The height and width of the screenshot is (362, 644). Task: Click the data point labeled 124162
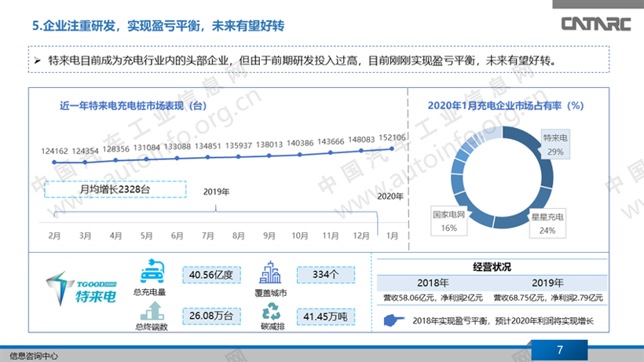(54, 162)
